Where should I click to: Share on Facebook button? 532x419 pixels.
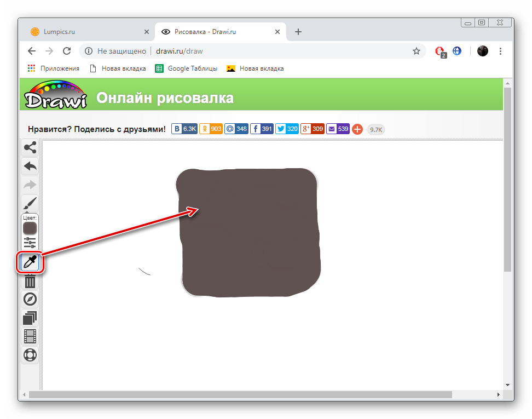pyautogui.click(x=262, y=129)
